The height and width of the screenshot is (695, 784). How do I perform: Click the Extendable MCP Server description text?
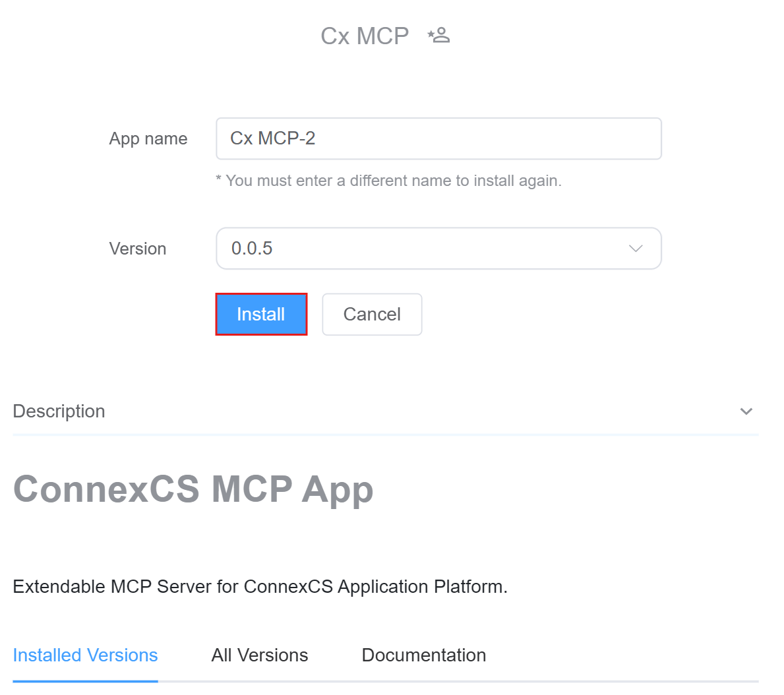click(260, 586)
